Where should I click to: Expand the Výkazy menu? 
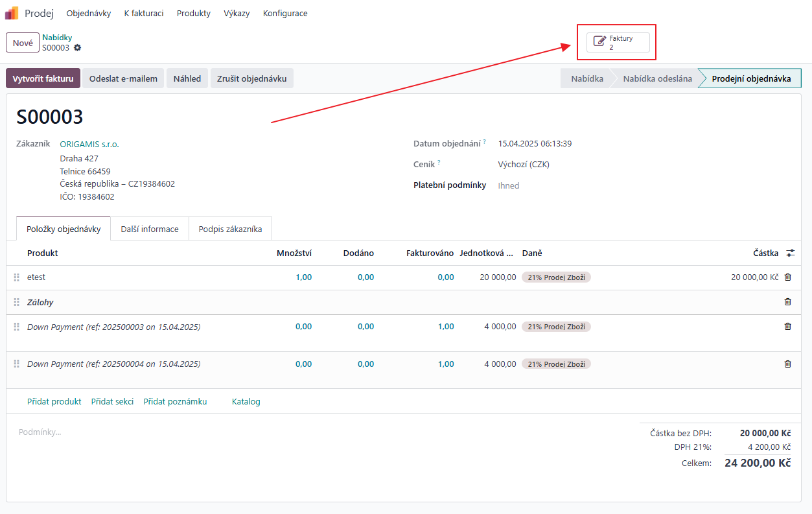237,14
